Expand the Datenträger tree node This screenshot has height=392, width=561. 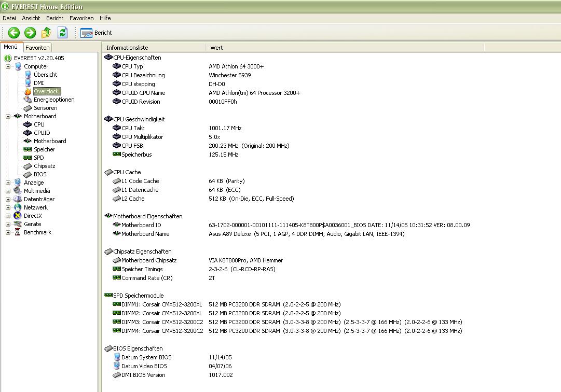point(8,199)
